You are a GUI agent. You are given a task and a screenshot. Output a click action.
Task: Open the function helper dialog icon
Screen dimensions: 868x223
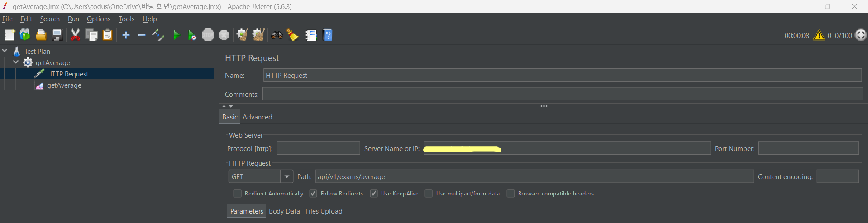click(x=311, y=35)
